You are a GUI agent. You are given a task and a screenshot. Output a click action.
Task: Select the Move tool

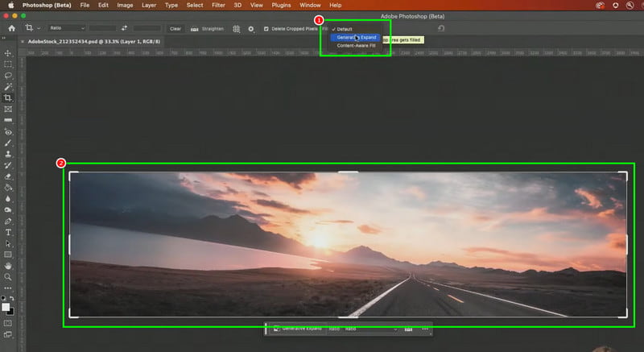click(8, 53)
